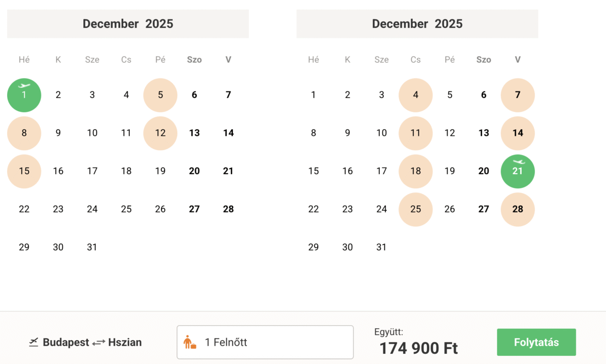Pick December 25 in the return calendar
The image size is (606, 364).
click(x=416, y=209)
